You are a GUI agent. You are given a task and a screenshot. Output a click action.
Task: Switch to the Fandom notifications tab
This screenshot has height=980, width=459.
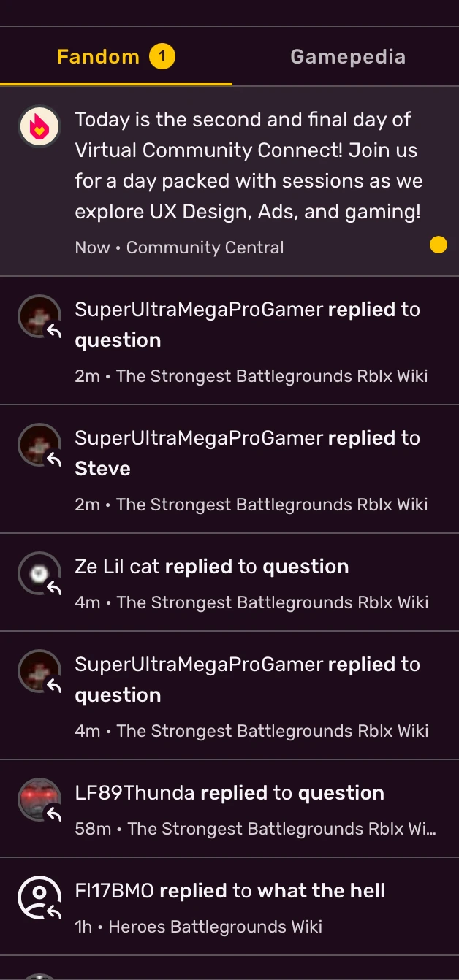[x=98, y=57]
